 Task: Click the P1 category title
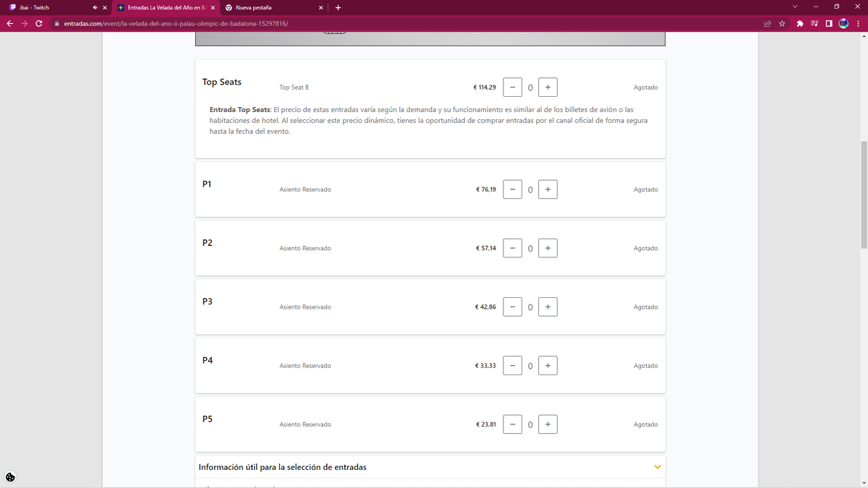pos(207,184)
